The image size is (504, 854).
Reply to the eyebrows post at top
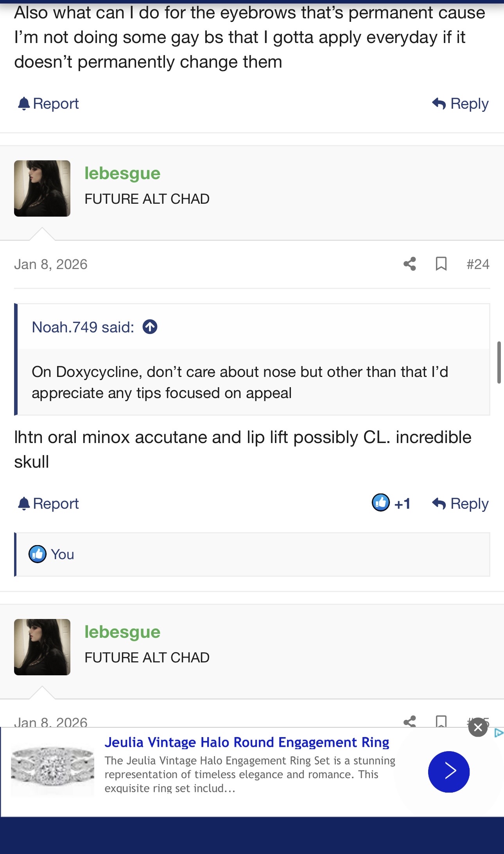tap(461, 104)
